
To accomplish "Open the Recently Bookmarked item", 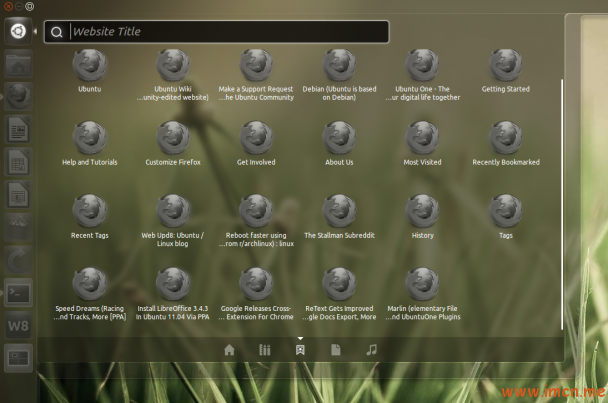I will point(506,144).
